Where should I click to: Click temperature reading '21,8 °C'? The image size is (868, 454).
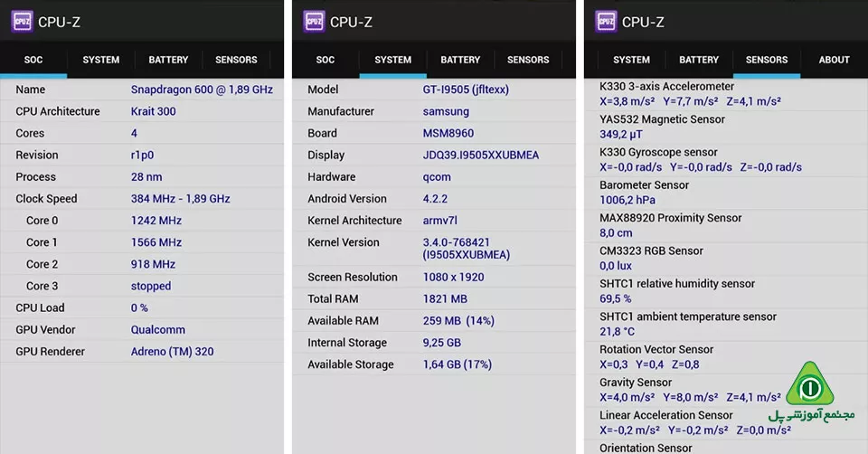(618, 332)
